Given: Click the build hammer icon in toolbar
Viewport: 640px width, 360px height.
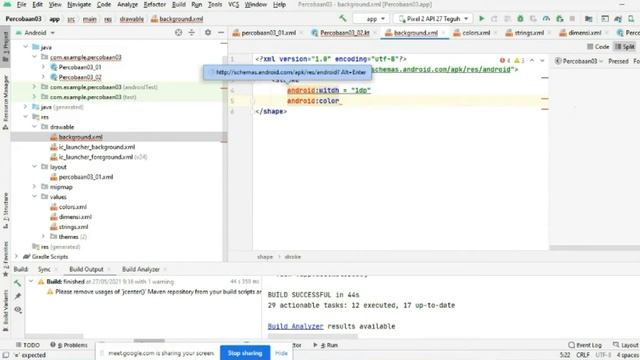Looking at the screenshot, I should (342, 19).
